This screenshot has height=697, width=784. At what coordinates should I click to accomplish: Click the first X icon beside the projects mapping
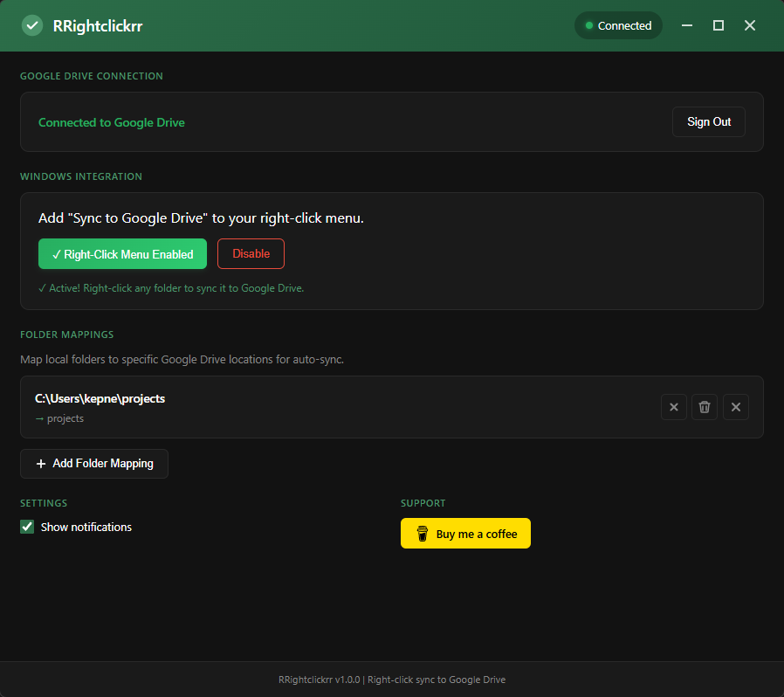673,407
